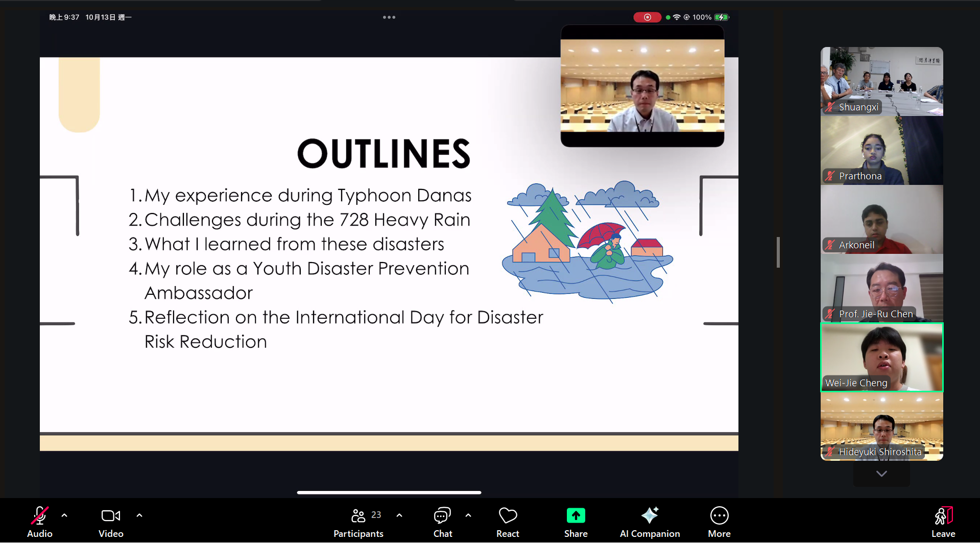980x543 pixels.
Task: Expand audio settings arrow next to Audio
Action: coord(64,515)
